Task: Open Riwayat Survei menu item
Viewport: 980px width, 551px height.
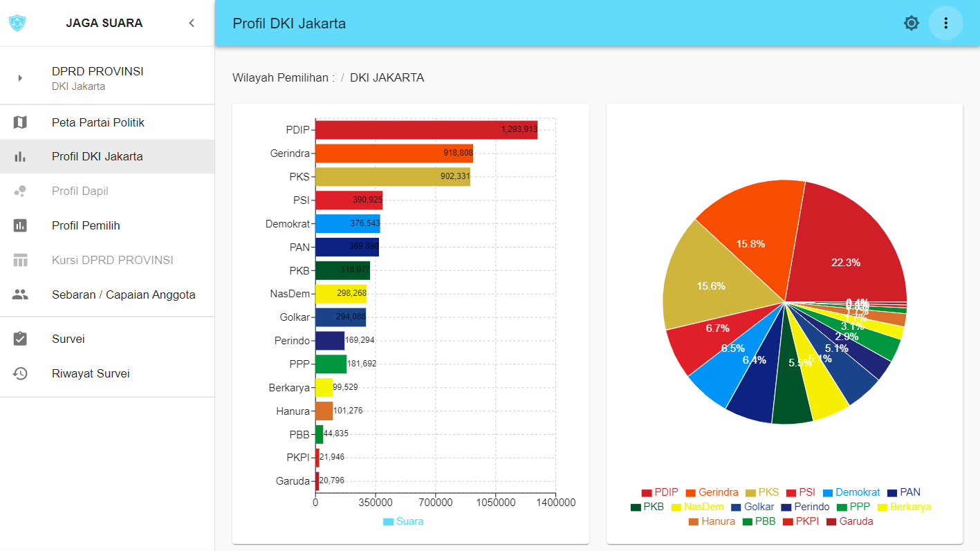Action: [x=107, y=373]
